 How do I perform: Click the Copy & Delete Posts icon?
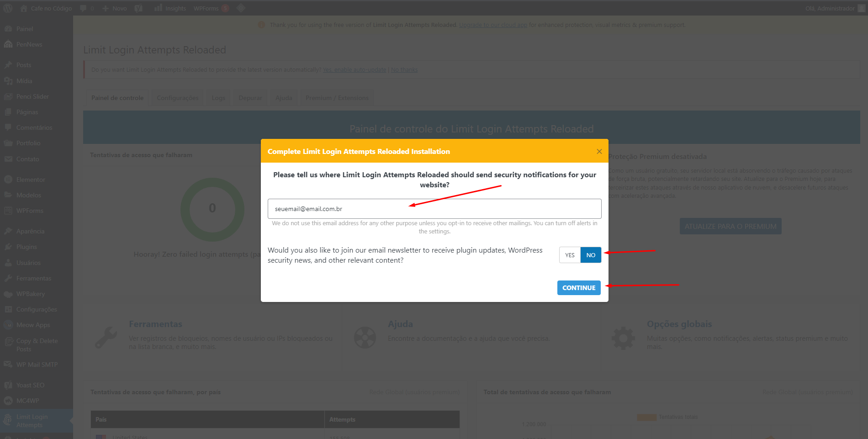pos(8,341)
